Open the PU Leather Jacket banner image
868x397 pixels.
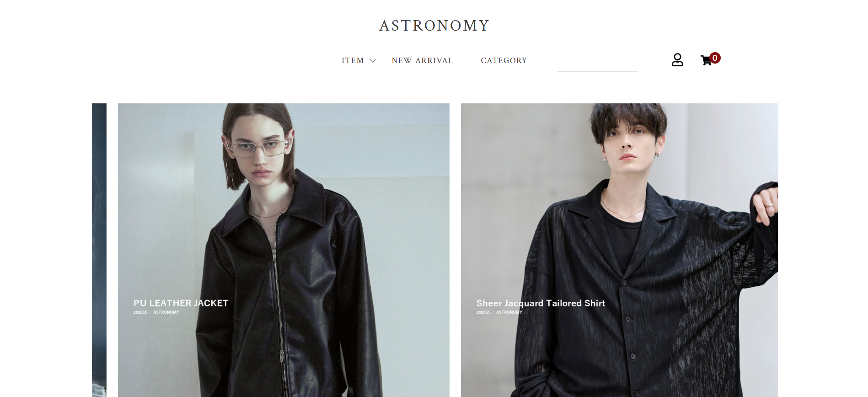pyautogui.click(x=284, y=250)
